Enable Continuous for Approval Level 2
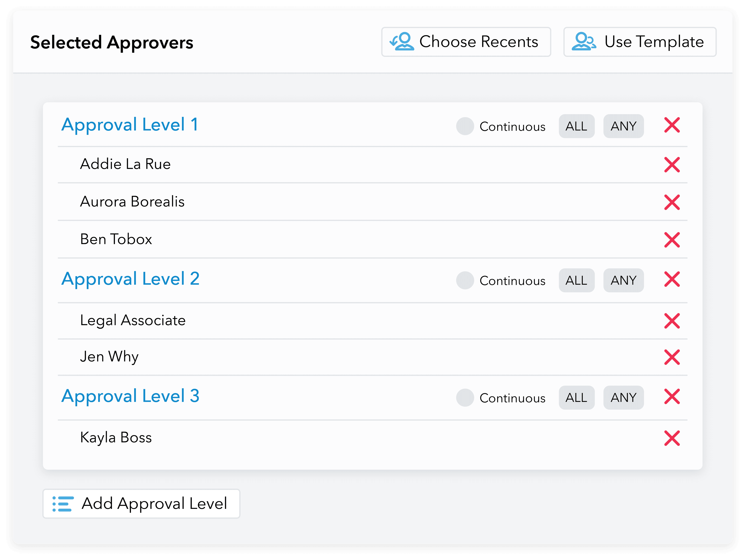This screenshot has height=560, width=746. tap(465, 280)
